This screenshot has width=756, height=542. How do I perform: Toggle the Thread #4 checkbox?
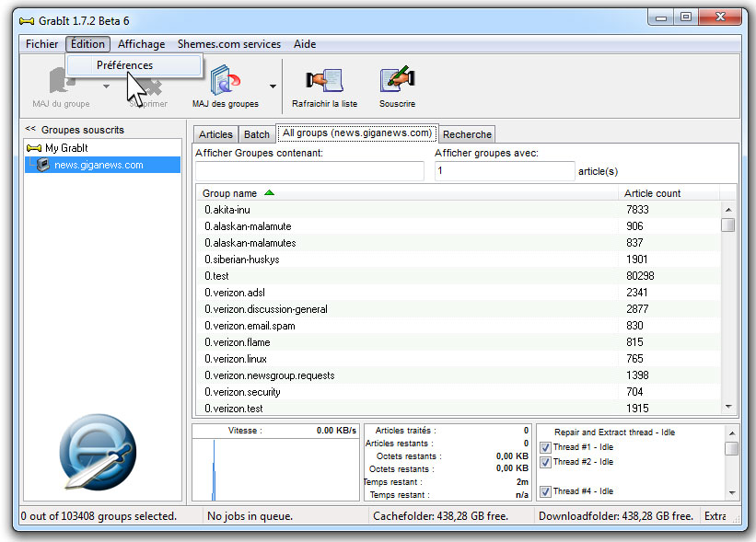pos(545,491)
